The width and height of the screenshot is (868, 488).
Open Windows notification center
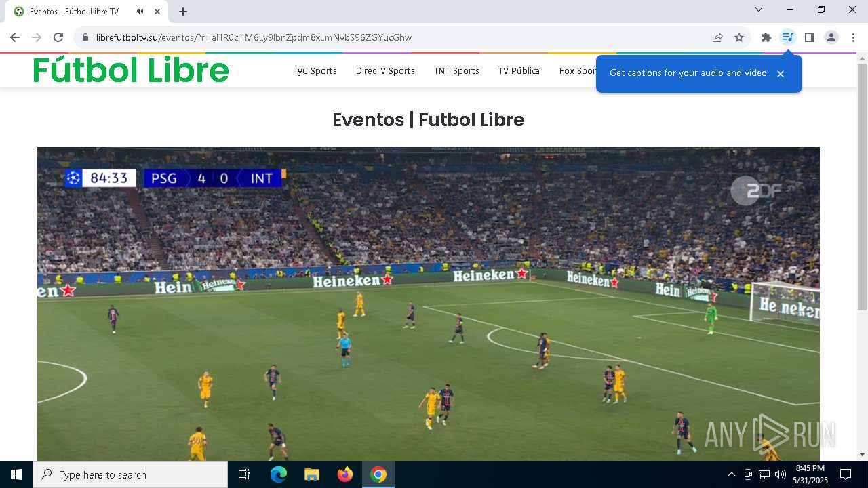[x=846, y=474]
